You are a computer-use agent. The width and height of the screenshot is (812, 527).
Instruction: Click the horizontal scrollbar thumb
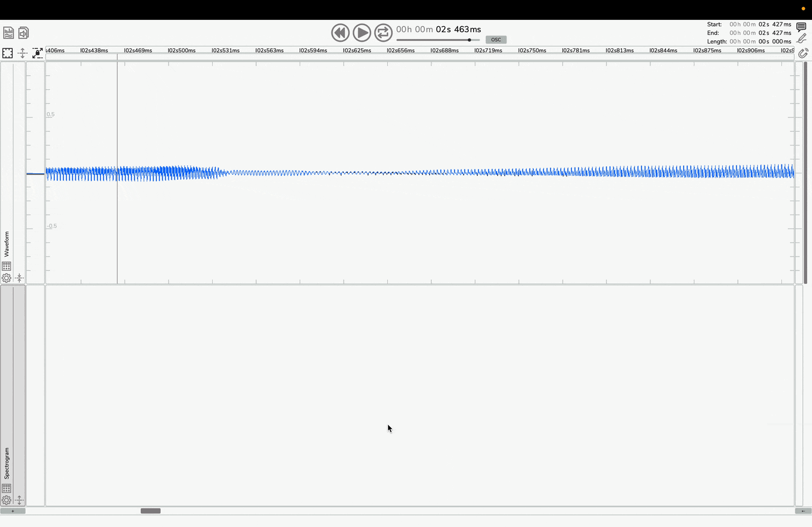coord(150,511)
